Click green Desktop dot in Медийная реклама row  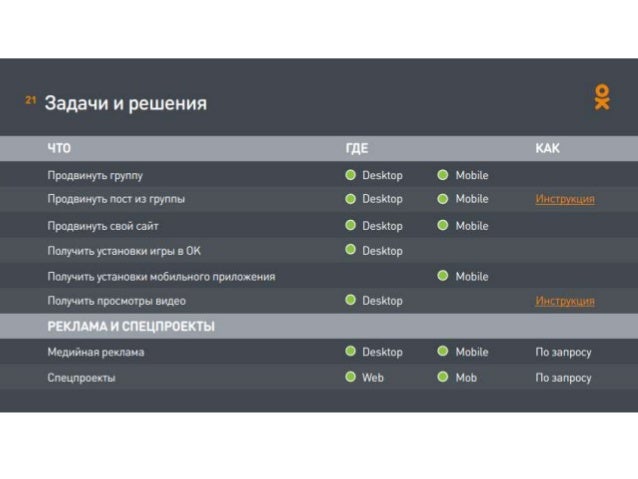(x=350, y=352)
